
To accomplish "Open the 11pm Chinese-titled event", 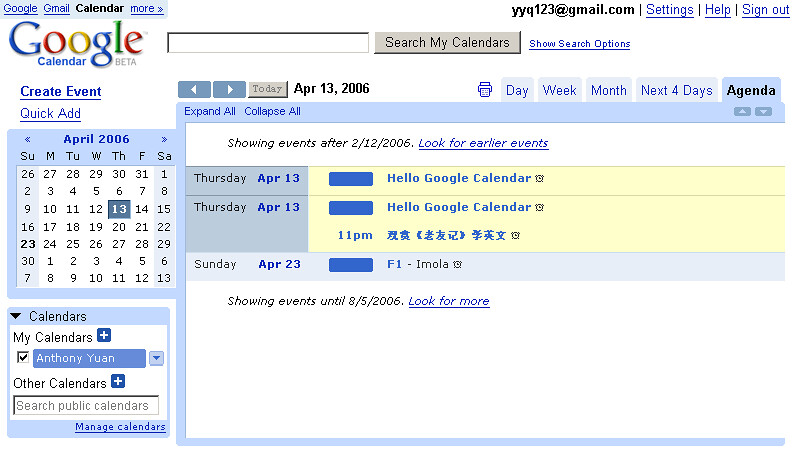I will tap(446, 235).
